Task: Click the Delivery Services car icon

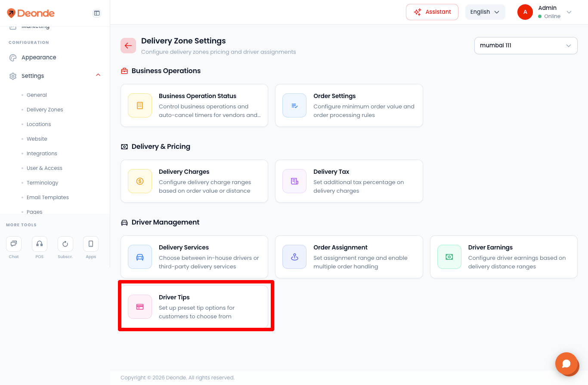Action: [140, 257]
